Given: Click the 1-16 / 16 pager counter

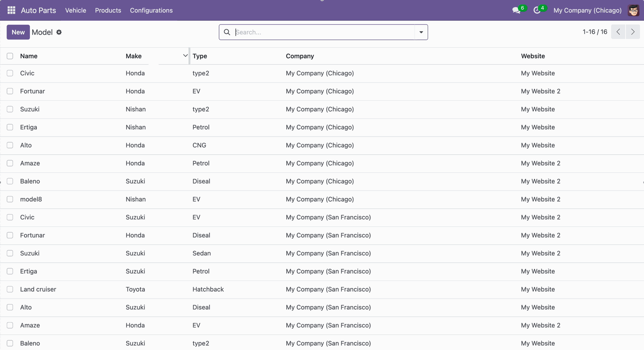Looking at the screenshot, I should (x=595, y=32).
